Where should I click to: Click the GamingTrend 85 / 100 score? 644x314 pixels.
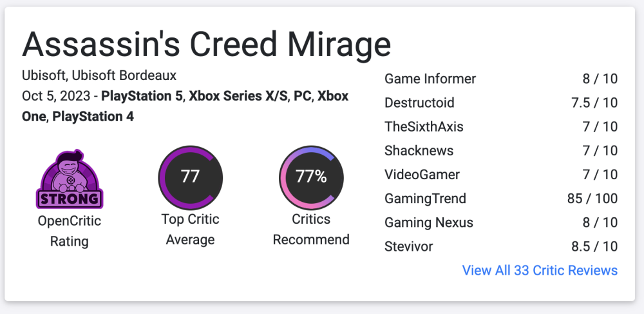tap(592, 199)
